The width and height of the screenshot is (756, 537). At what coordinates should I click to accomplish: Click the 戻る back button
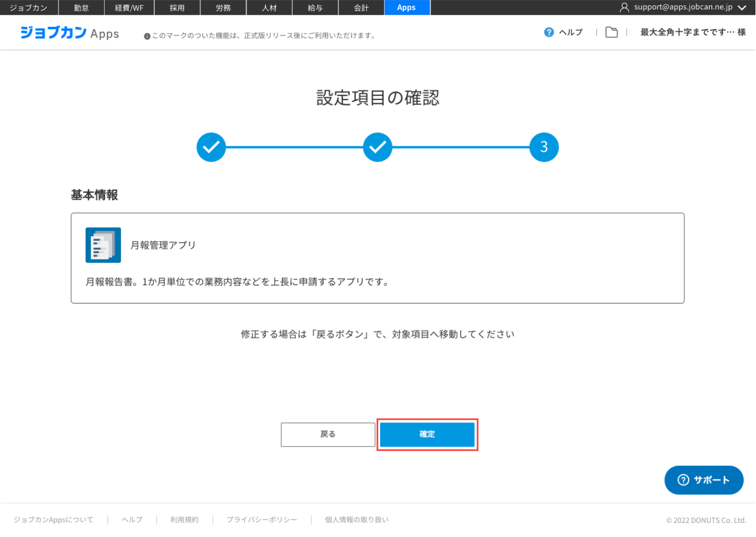click(327, 434)
